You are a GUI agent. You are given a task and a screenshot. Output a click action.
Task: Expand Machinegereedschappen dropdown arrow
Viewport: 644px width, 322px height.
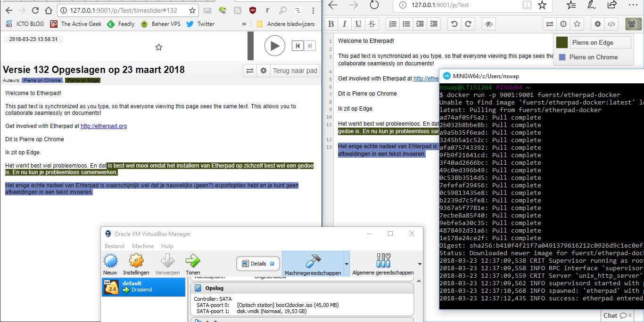pyautogui.click(x=347, y=264)
